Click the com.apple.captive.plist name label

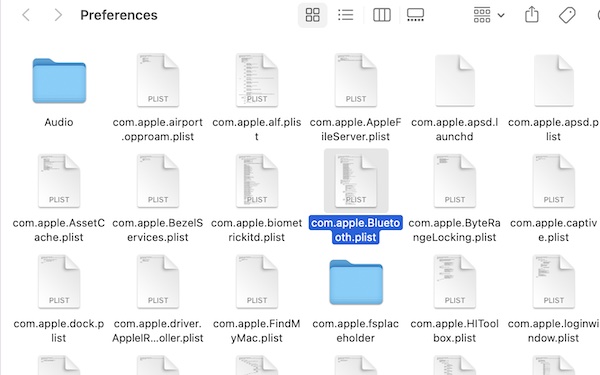pyautogui.click(x=553, y=230)
